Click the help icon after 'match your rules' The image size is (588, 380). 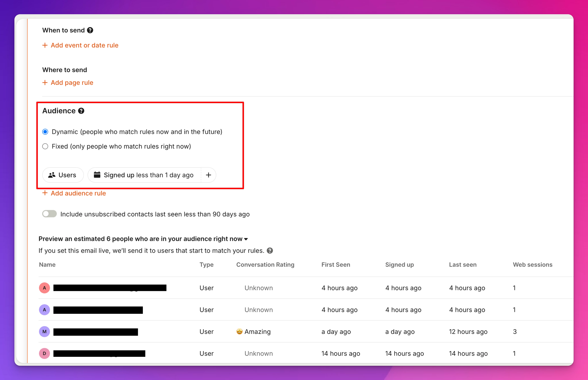pos(270,251)
